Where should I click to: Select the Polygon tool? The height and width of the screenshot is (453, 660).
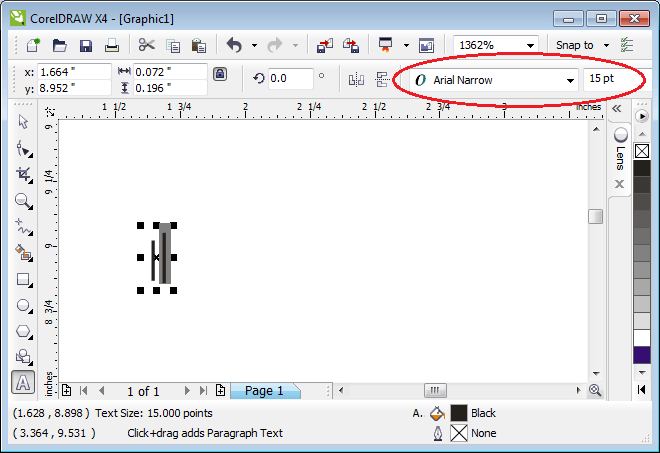pyautogui.click(x=22, y=331)
